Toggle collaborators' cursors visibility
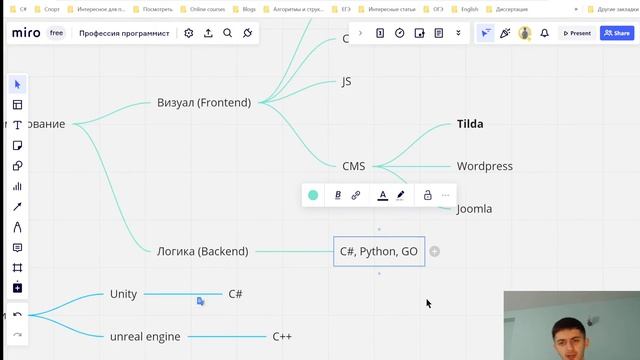Screen dimensions: 640x360 485,33
